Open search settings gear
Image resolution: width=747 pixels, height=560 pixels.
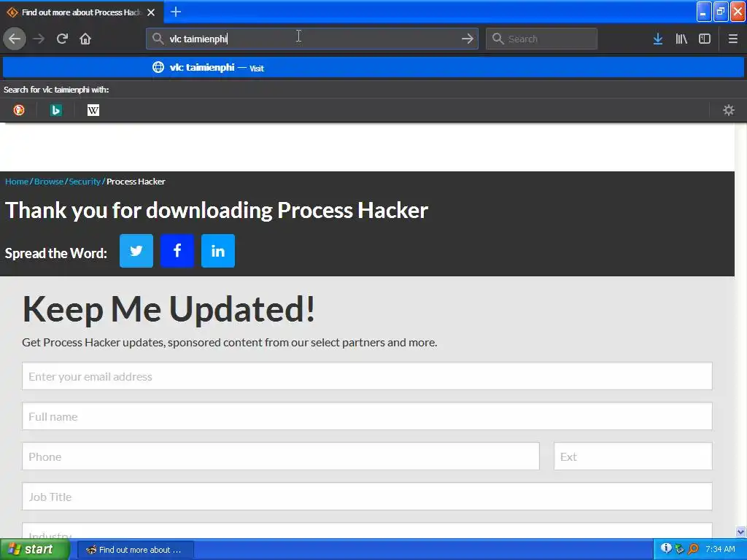(729, 111)
